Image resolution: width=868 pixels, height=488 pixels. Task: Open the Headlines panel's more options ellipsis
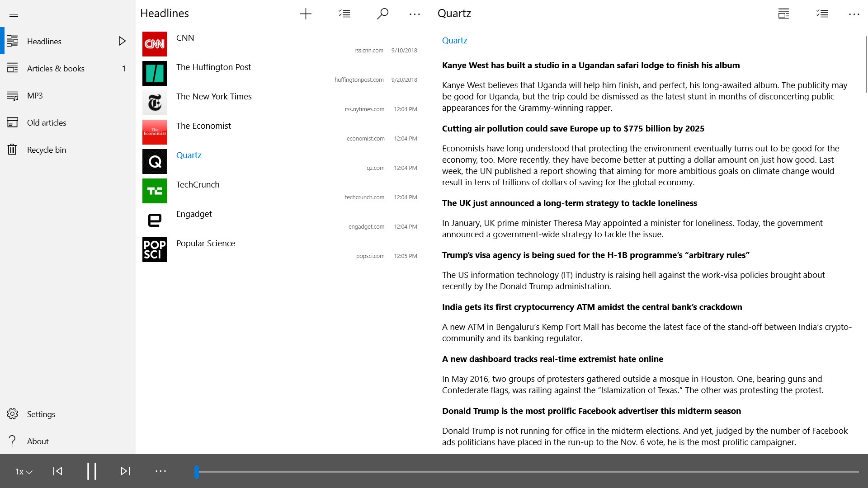pos(415,14)
